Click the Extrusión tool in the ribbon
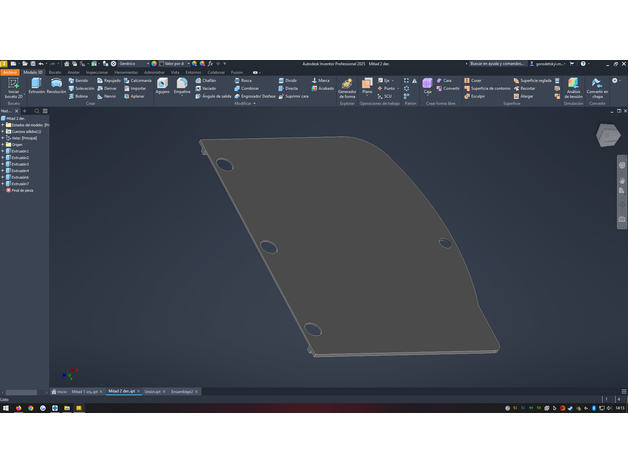Screen dimensions: 628x472 [x=36, y=86]
